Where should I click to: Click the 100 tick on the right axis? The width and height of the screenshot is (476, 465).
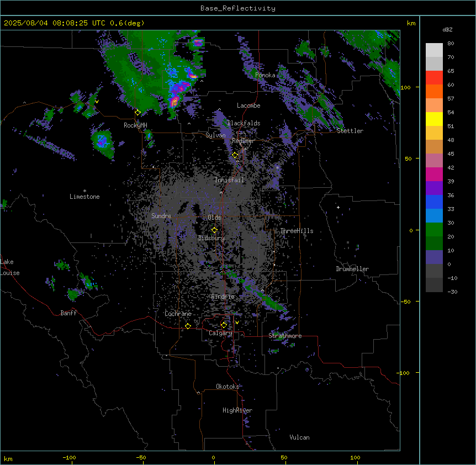point(405,87)
